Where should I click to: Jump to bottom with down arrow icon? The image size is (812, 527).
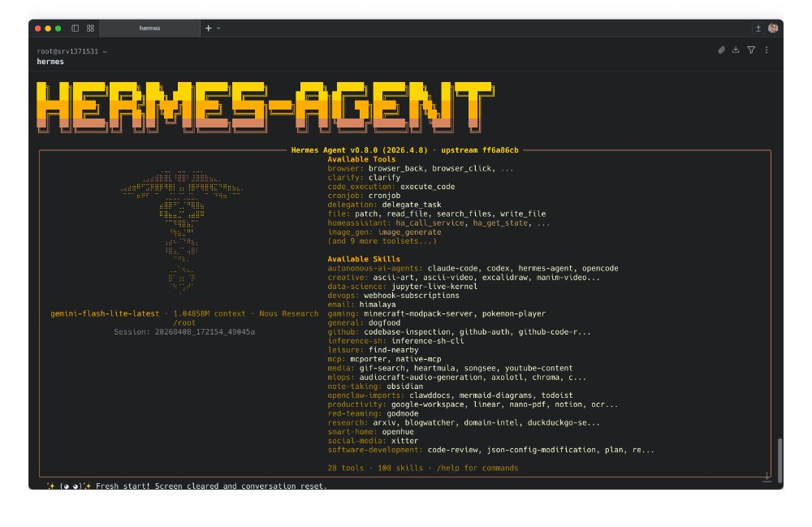767,477
